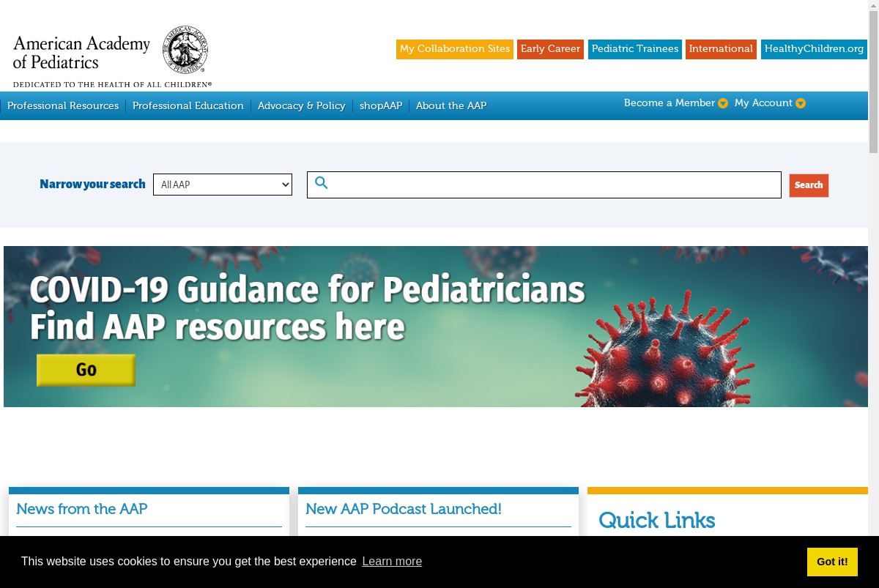Open About the AAP menu
The width and height of the screenshot is (879, 588).
click(451, 105)
